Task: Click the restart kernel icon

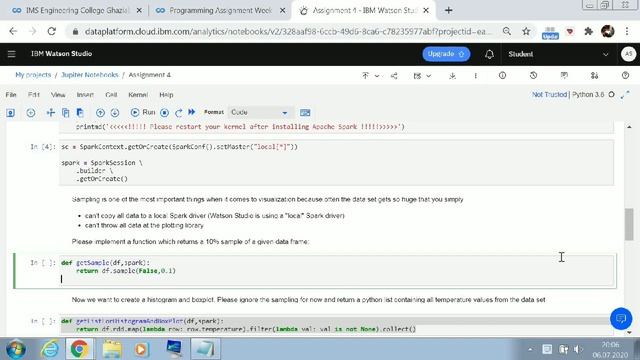Action: [x=178, y=113]
